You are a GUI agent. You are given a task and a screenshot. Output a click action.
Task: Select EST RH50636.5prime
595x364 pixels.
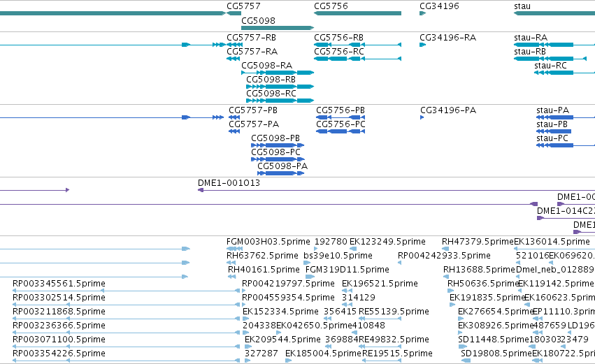click(x=483, y=284)
